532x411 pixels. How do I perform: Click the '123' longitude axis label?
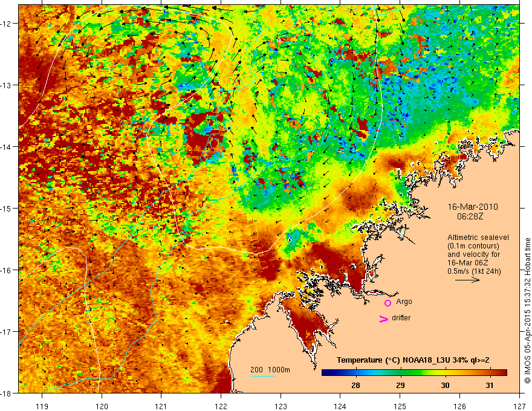pyautogui.click(x=281, y=406)
